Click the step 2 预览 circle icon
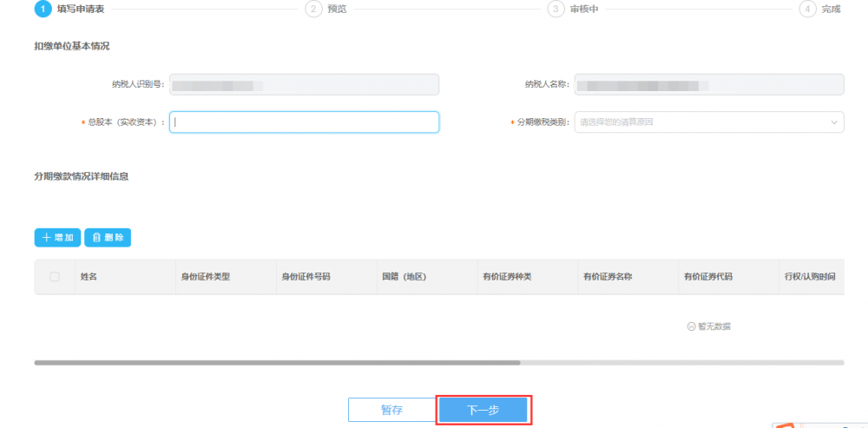 click(x=312, y=9)
